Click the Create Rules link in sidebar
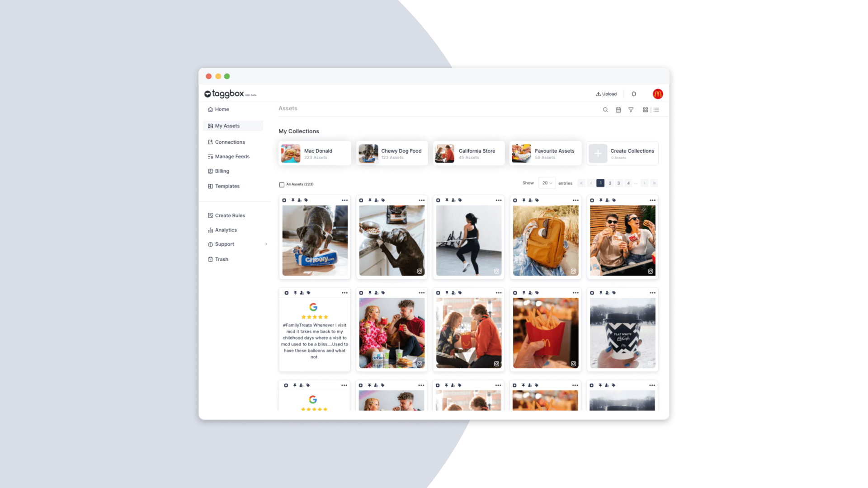 [x=230, y=215]
